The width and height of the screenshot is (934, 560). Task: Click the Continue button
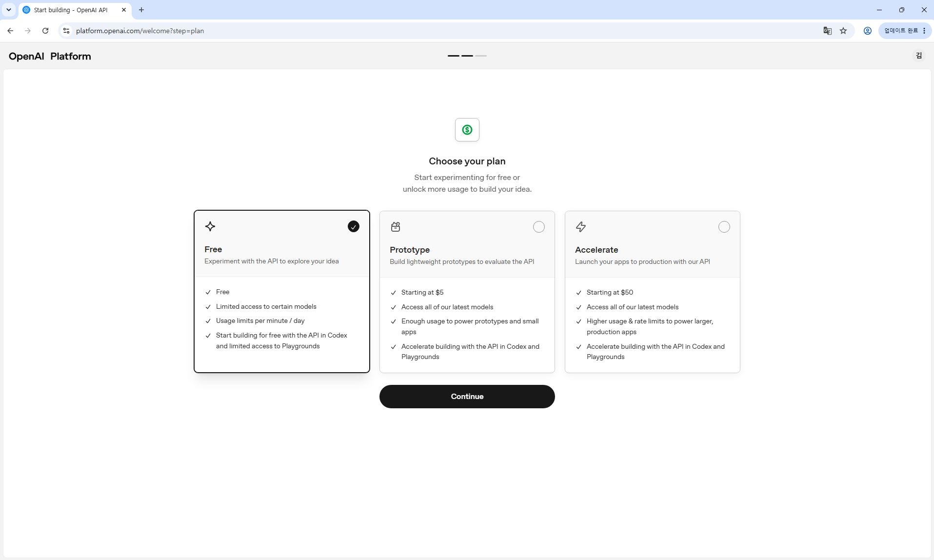click(467, 397)
